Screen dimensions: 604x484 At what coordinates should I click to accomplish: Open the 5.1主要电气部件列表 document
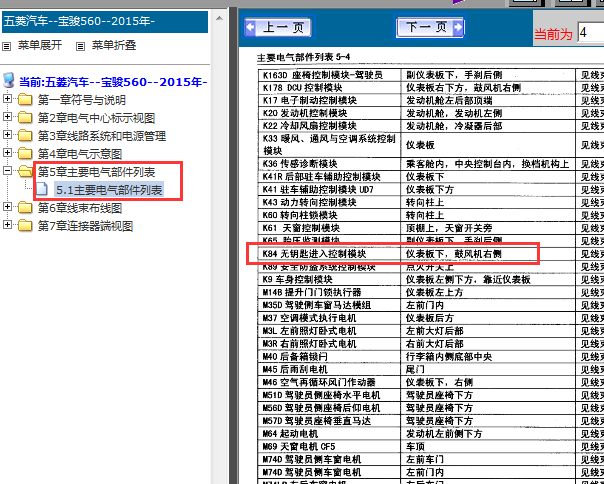[x=109, y=190]
